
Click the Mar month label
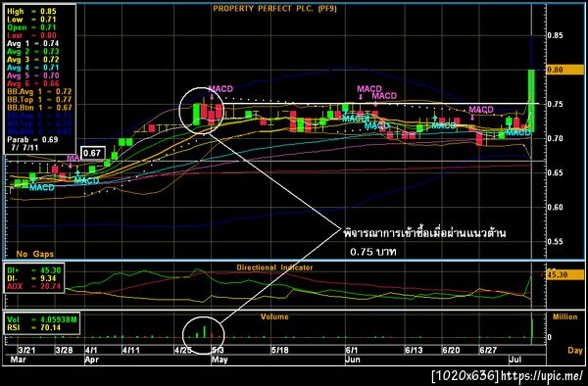click(x=18, y=361)
